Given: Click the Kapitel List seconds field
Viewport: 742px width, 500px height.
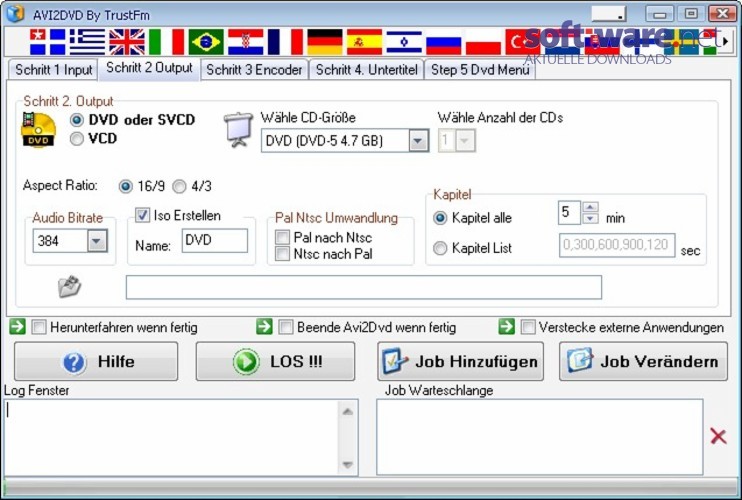Looking at the screenshot, I should click(617, 245).
